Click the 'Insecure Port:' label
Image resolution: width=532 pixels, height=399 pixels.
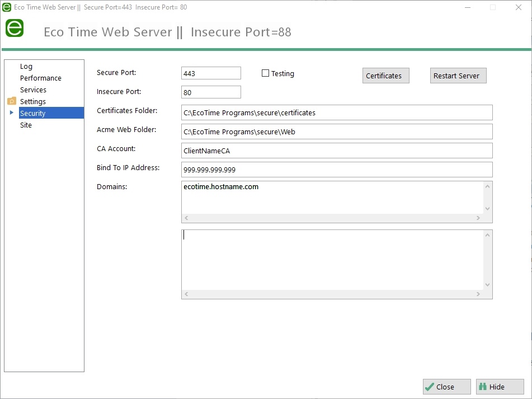(119, 92)
